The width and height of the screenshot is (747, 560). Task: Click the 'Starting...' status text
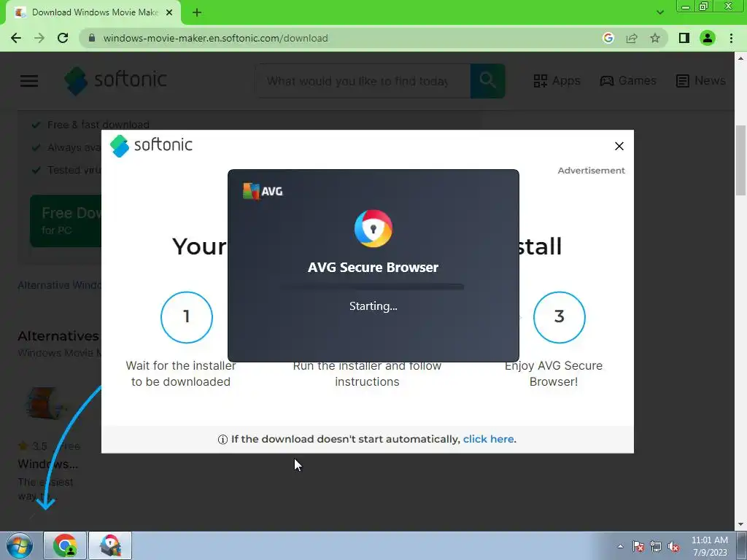point(373,306)
